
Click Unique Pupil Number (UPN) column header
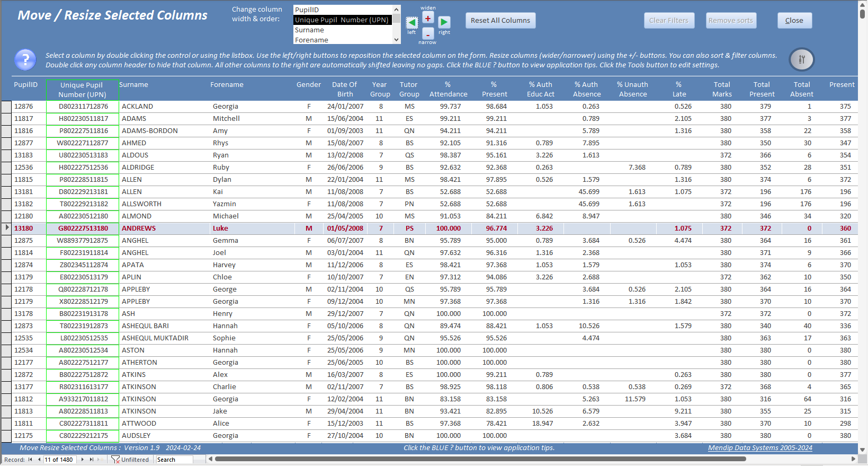click(82, 90)
